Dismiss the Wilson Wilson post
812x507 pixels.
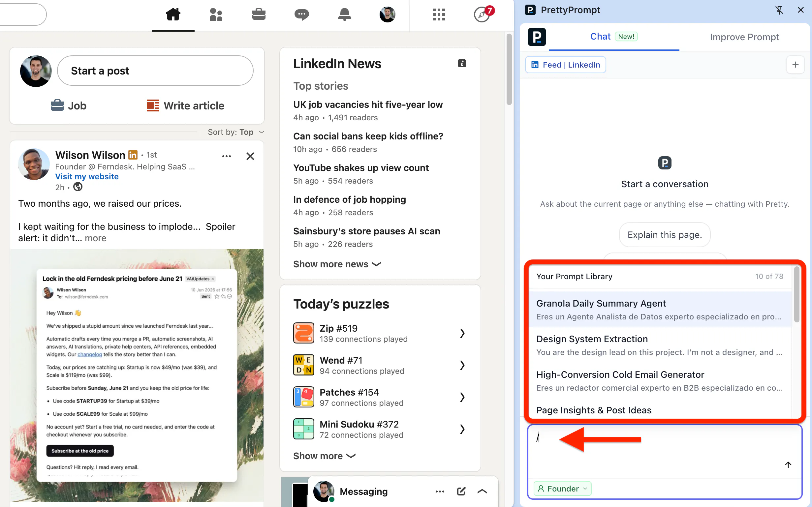click(250, 156)
